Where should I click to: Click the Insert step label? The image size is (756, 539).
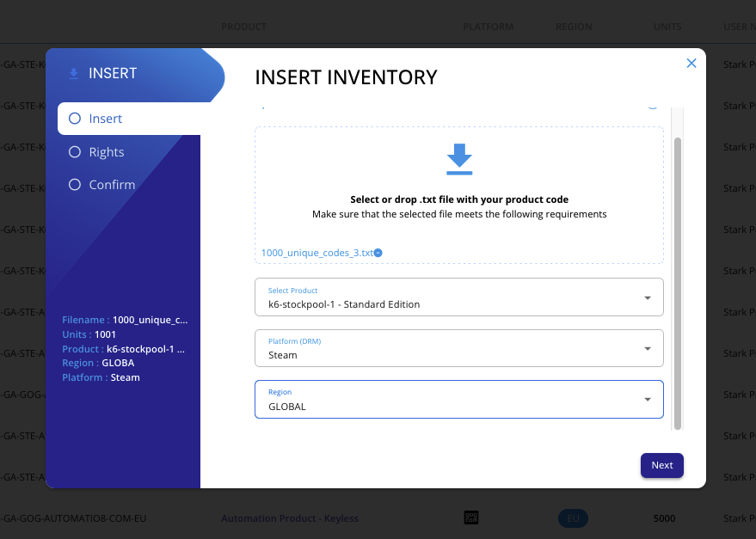pyautogui.click(x=106, y=119)
